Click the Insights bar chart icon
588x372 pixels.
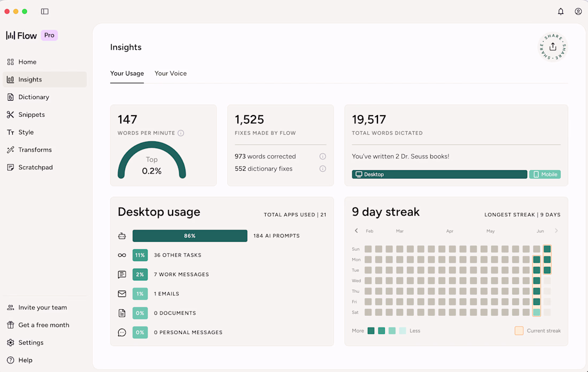point(11,80)
